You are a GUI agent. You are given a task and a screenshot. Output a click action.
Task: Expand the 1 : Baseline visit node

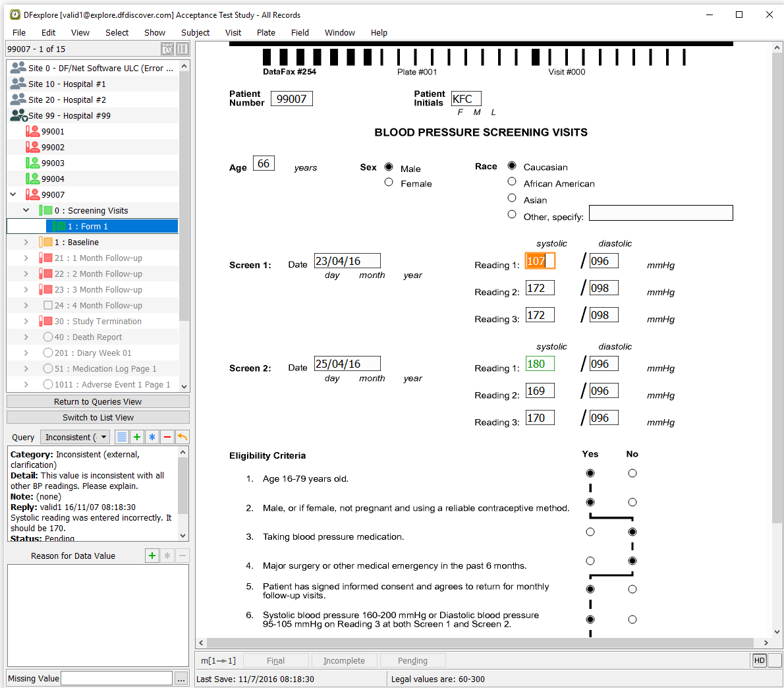[x=26, y=243]
